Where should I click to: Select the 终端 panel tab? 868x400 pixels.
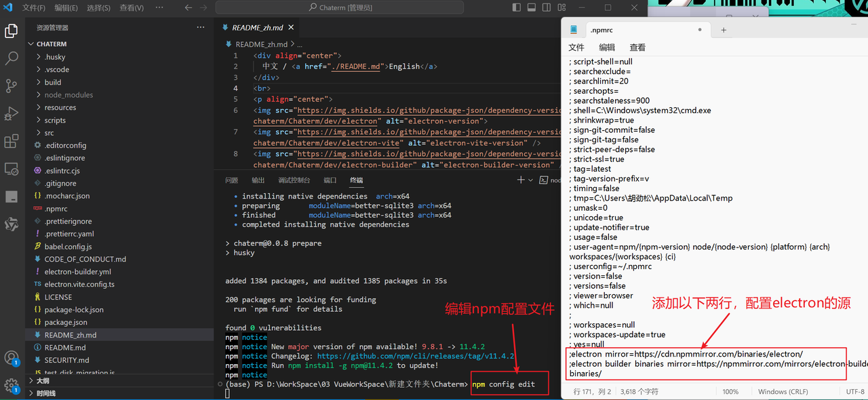[357, 180]
